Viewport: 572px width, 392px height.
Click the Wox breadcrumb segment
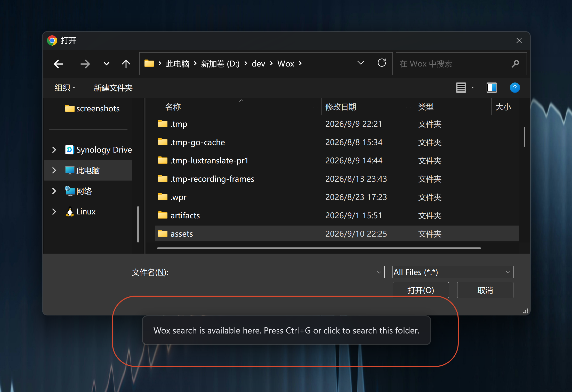[286, 64]
